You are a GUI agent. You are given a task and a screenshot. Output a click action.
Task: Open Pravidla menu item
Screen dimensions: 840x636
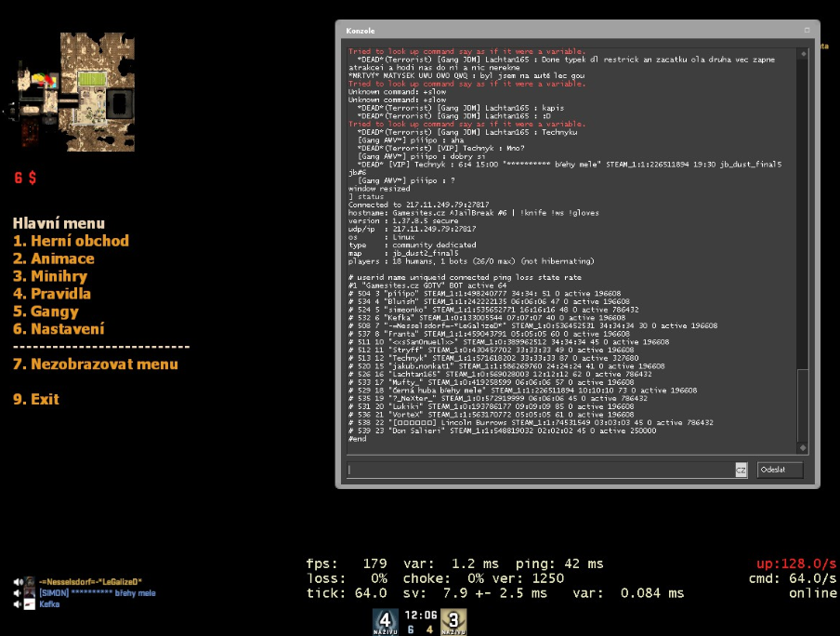coord(52,294)
